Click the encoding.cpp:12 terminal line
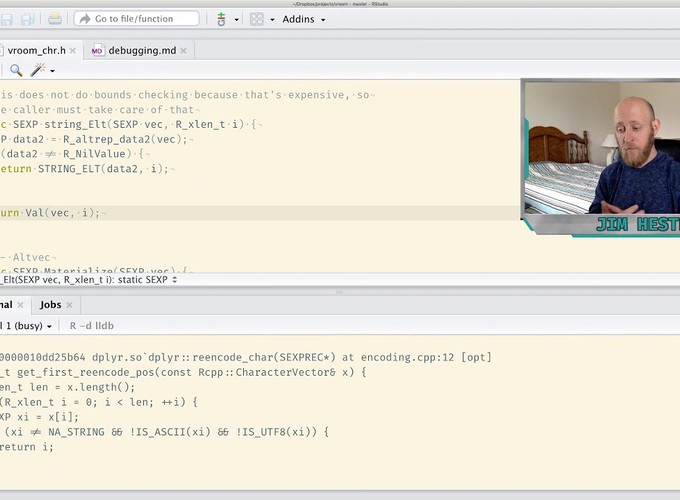 pos(246,357)
